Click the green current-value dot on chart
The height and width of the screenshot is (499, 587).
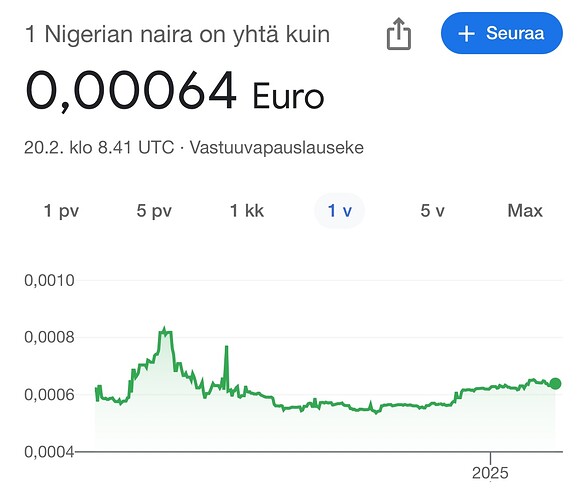point(555,383)
